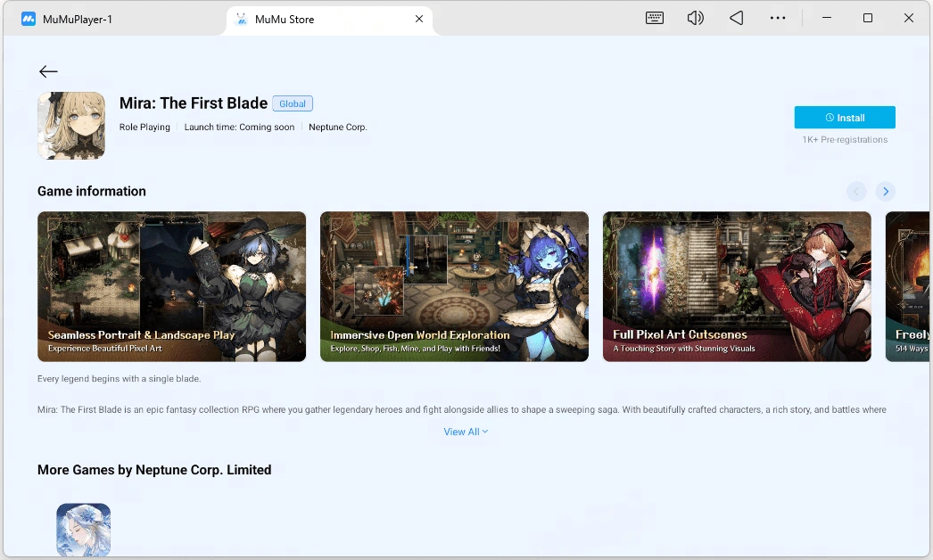Click the triangular back navigation icon
This screenshot has width=933, height=560.
coord(736,19)
